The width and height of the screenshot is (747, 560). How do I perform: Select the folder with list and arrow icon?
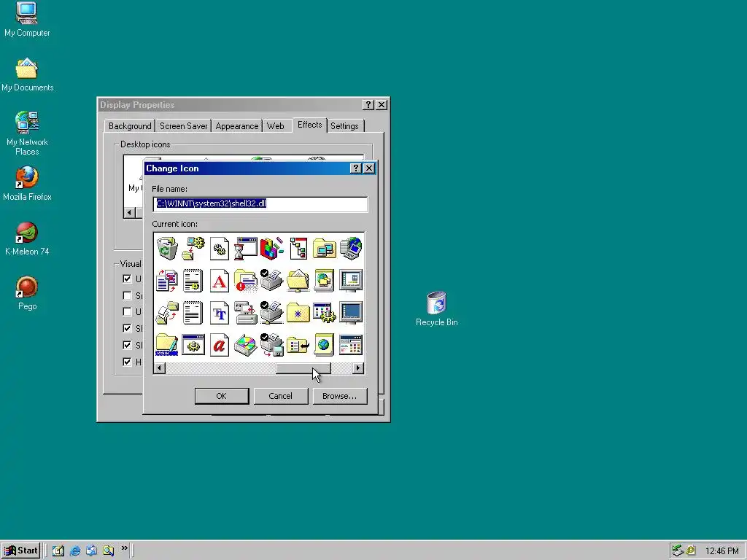point(298,345)
